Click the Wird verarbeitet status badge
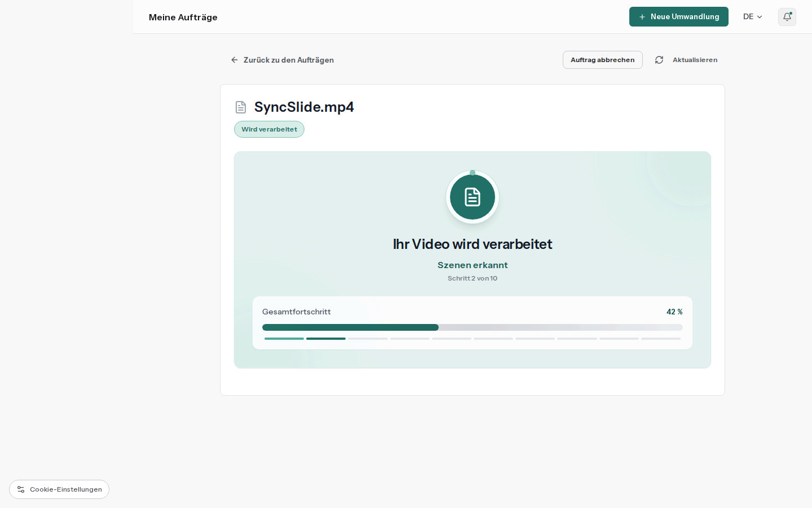 tap(269, 129)
